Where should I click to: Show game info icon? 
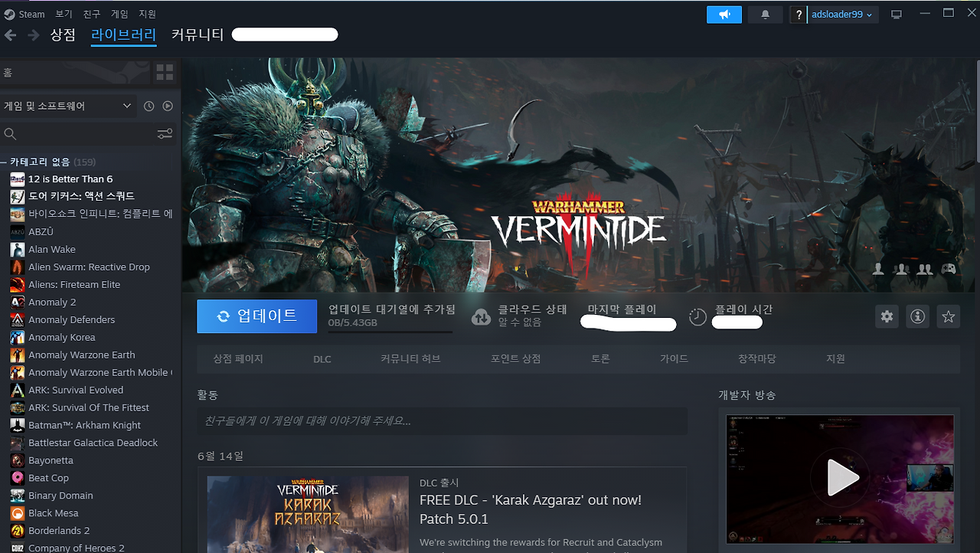(x=917, y=316)
